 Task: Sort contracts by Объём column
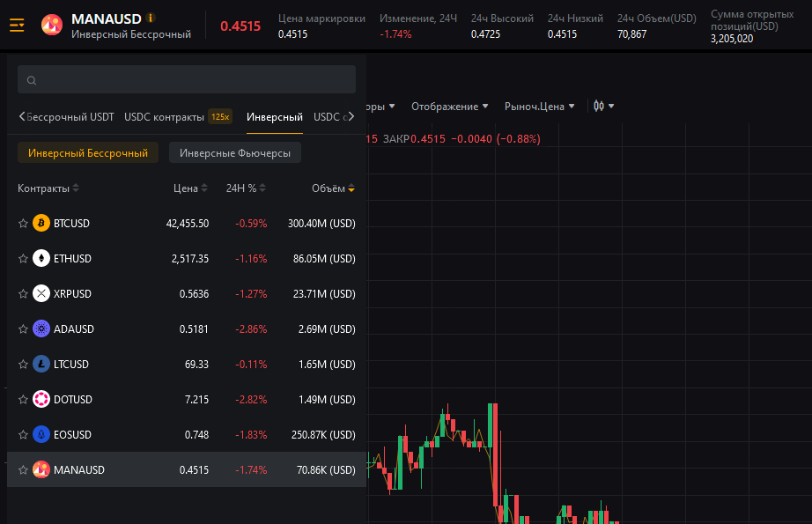click(333, 188)
